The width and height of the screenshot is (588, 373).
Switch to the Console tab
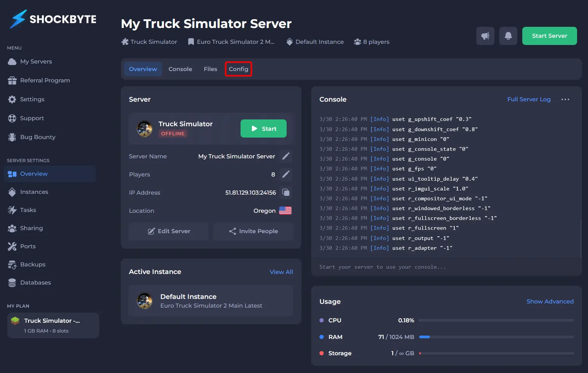pyautogui.click(x=180, y=69)
